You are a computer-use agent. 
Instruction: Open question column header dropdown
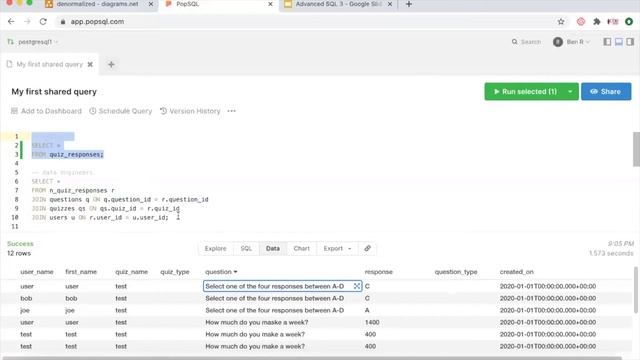[236, 272]
